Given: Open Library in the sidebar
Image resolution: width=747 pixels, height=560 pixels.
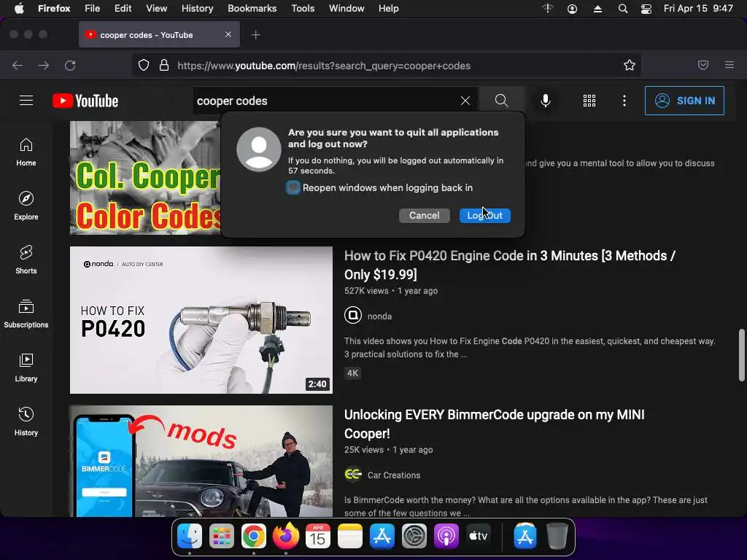Looking at the screenshot, I should [x=26, y=367].
